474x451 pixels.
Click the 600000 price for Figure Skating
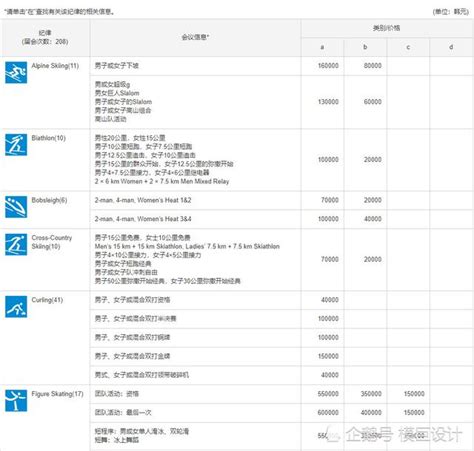328,413
